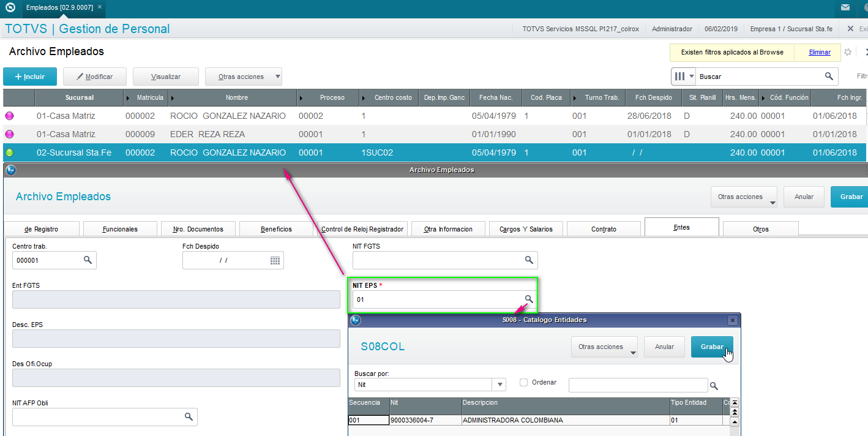This screenshot has height=436, width=868.
Task: Select the Entes tab
Action: point(682,227)
